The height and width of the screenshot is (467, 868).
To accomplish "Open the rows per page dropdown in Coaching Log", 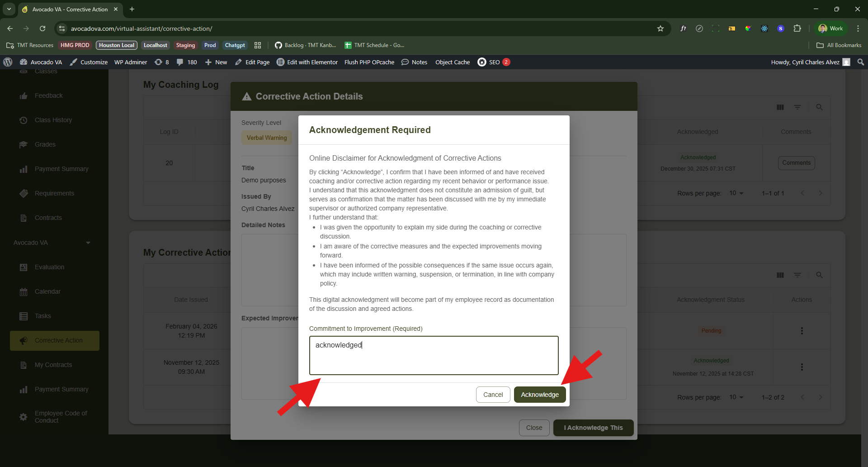I will tap(736, 193).
